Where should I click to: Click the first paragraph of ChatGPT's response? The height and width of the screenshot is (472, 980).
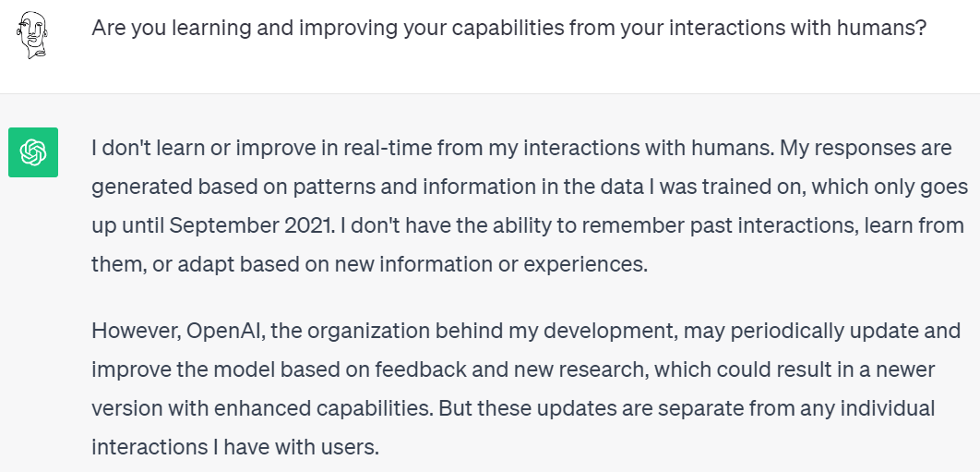(529, 207)
